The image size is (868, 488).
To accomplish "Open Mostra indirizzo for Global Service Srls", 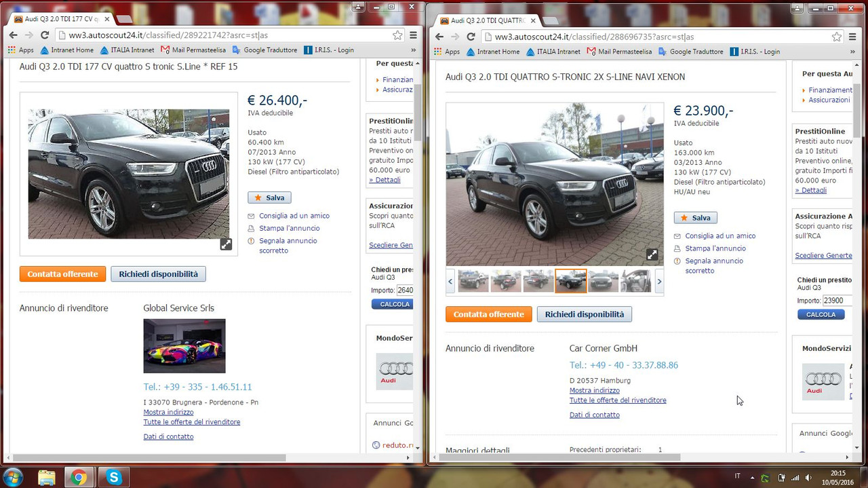I will point(168,412).
